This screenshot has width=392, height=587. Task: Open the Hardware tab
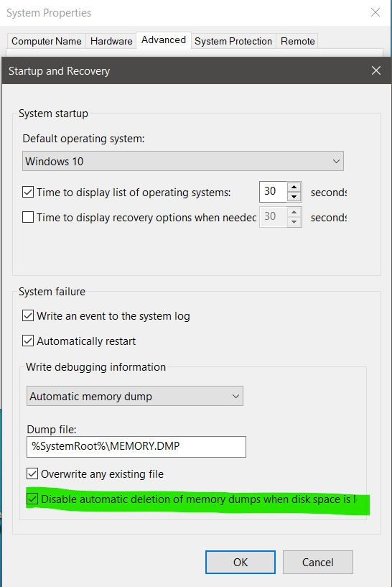pyautogui.click(x=111, y=41)
